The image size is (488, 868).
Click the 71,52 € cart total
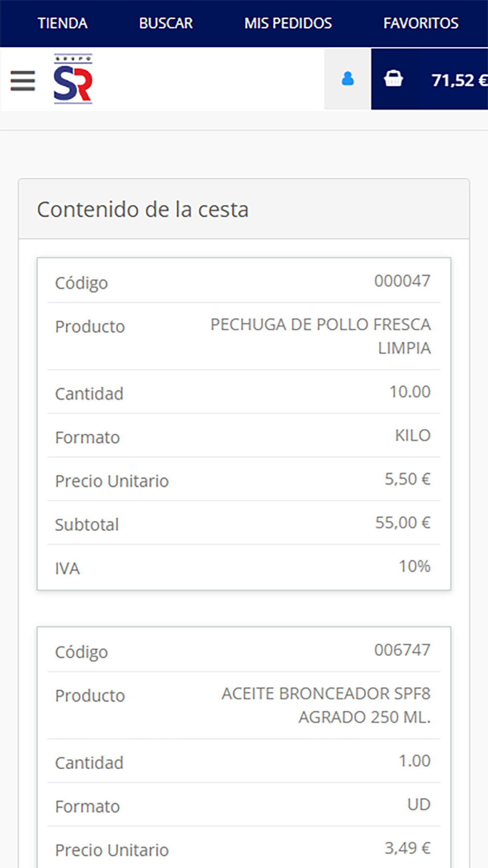click(459, 80)
